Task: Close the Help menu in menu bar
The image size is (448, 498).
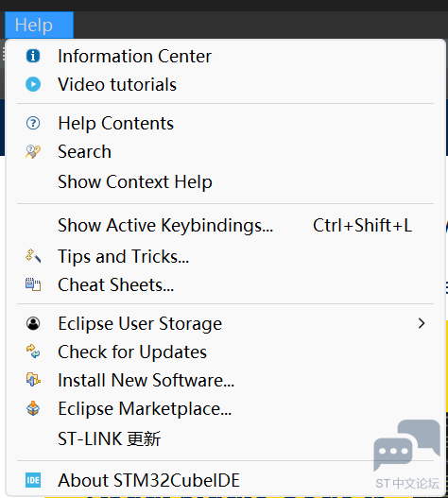Action: click(x=39, y=26)
